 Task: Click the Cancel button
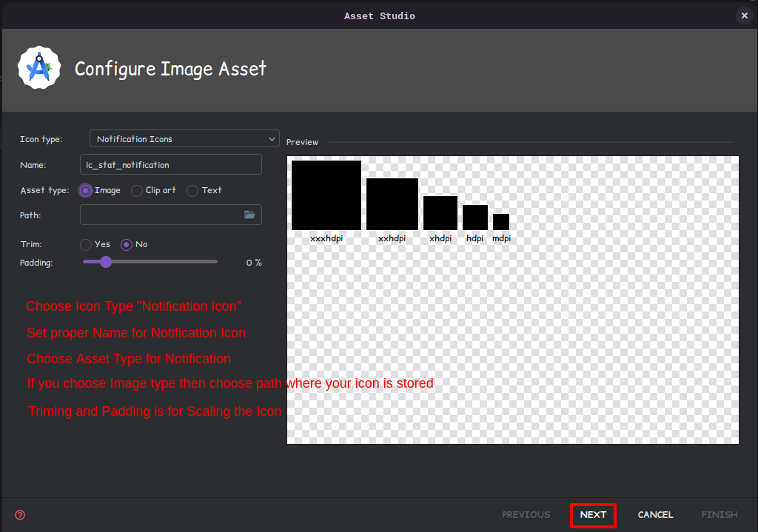point(655,515)
